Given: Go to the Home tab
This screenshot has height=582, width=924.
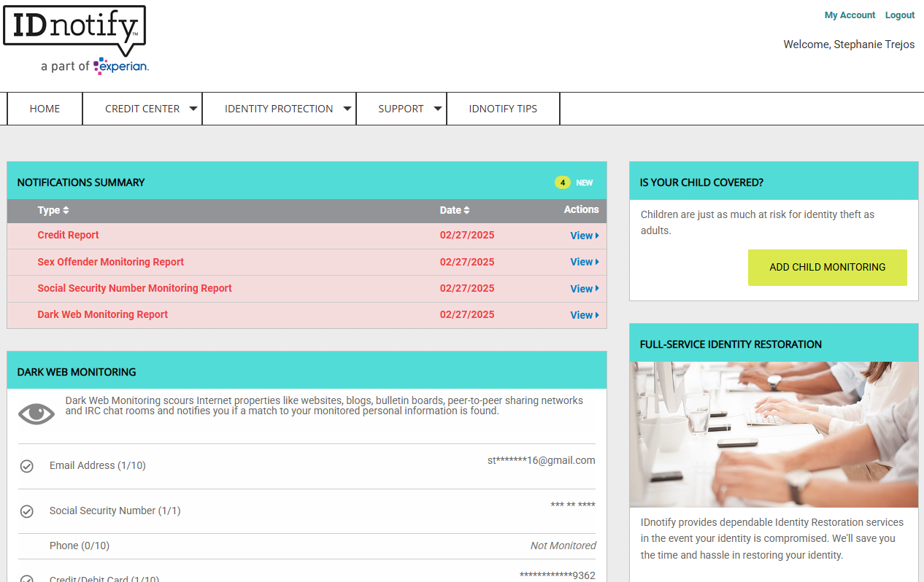Looking at the screenshot, I should coord(45,109).
